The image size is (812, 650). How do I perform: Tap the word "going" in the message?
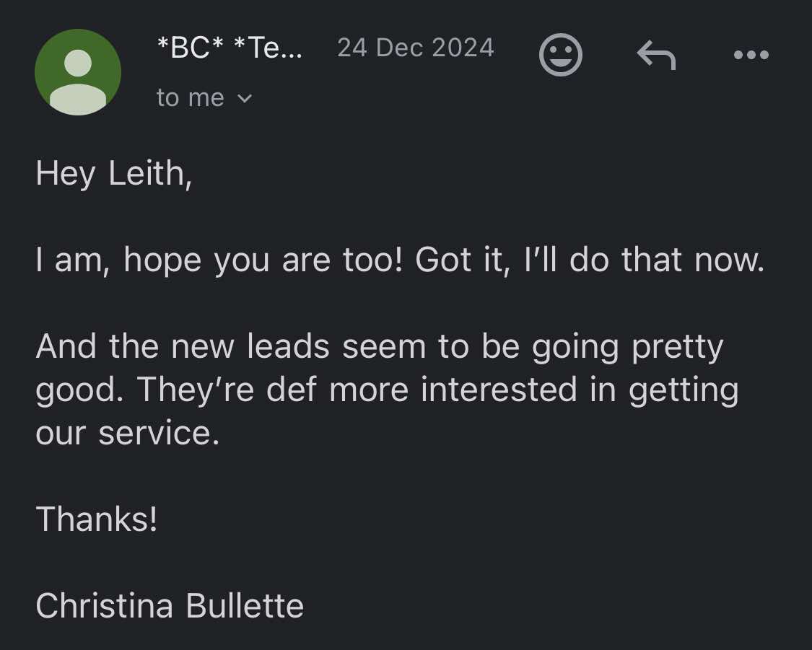click(x=576, y=347)
